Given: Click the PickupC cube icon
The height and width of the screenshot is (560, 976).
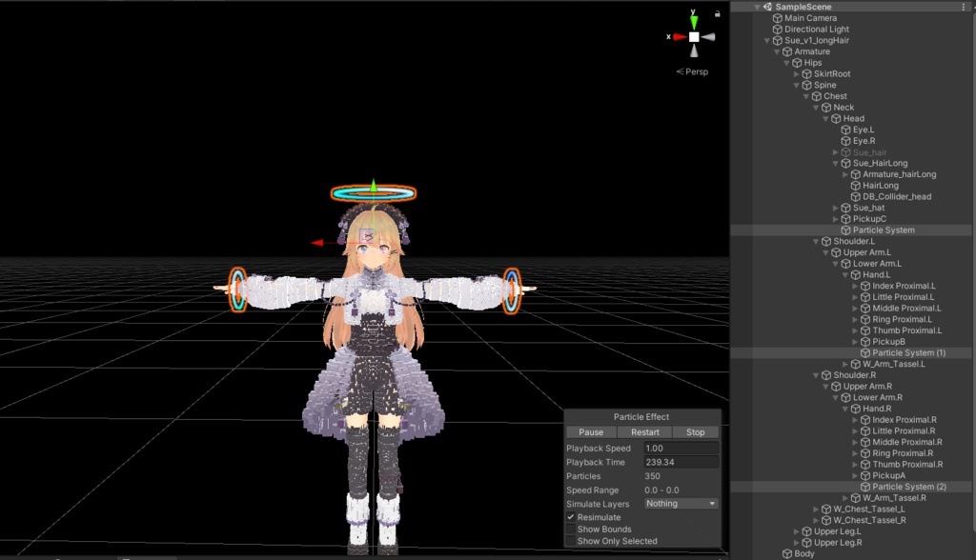Looking at the screenshot, I should tap(846, 219).
